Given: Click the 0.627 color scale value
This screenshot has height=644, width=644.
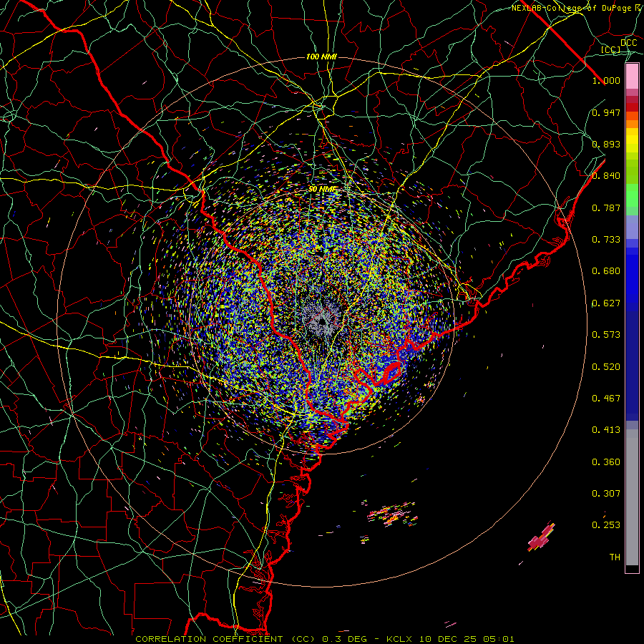Looking at the screenshot, I should pyautogui.click(x=606, y=303).
